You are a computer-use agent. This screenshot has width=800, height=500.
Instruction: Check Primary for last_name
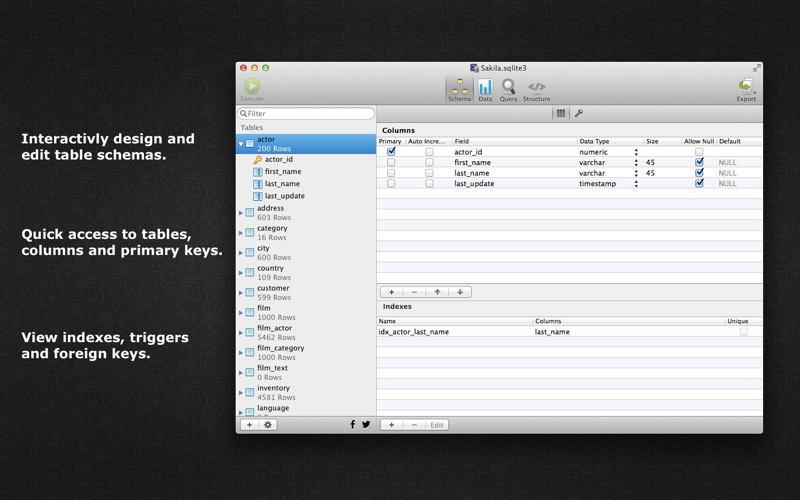coord(391,173)
